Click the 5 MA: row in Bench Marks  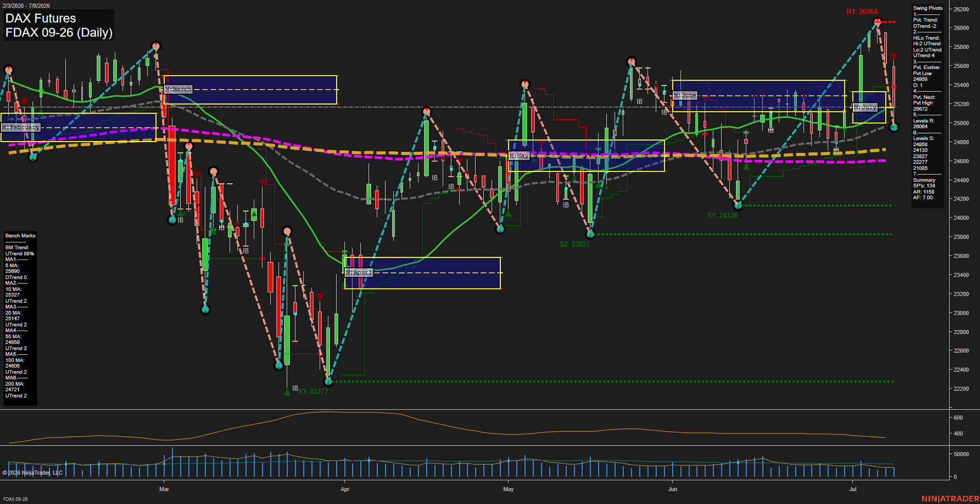(x=12, y=266)
